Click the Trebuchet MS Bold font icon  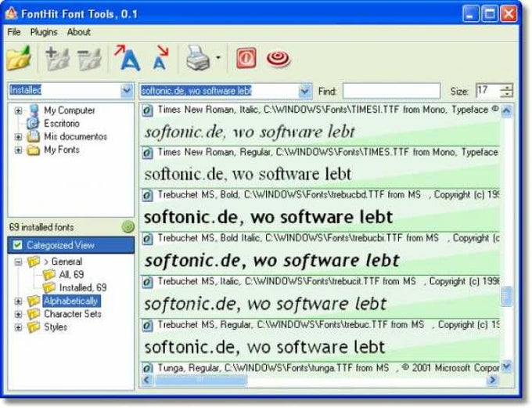[x=147, y=196]
